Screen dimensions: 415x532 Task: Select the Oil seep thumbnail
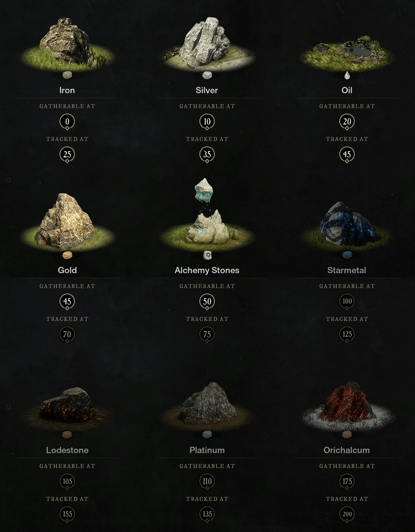(x=347, y=52)
